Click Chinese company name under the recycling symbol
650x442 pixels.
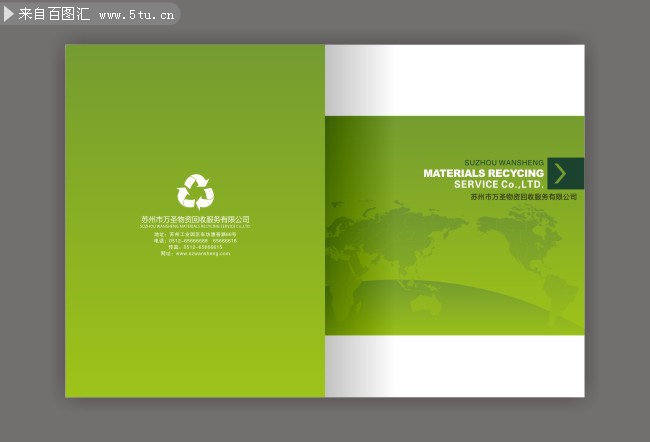[x=195, y=219]
